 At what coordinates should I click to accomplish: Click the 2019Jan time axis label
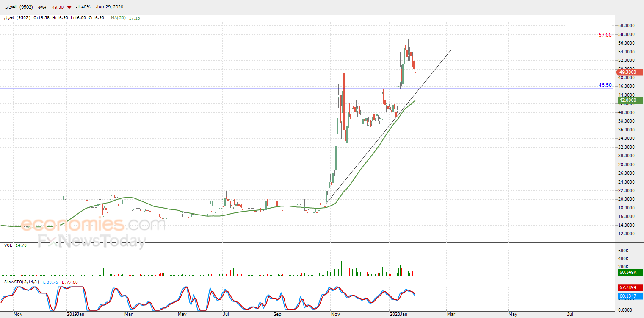(75, 315)
